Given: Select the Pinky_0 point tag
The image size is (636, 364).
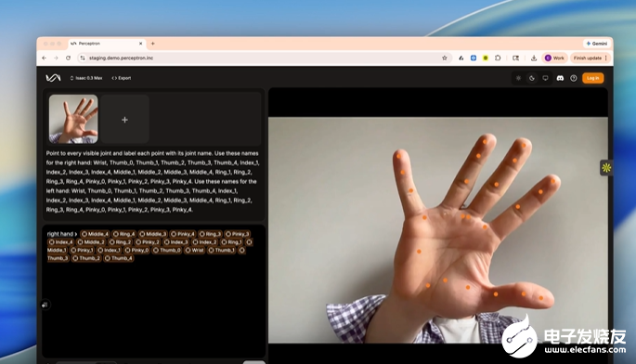Looking at the screenshot, I should pyautogui.click(x=137, y=251).
